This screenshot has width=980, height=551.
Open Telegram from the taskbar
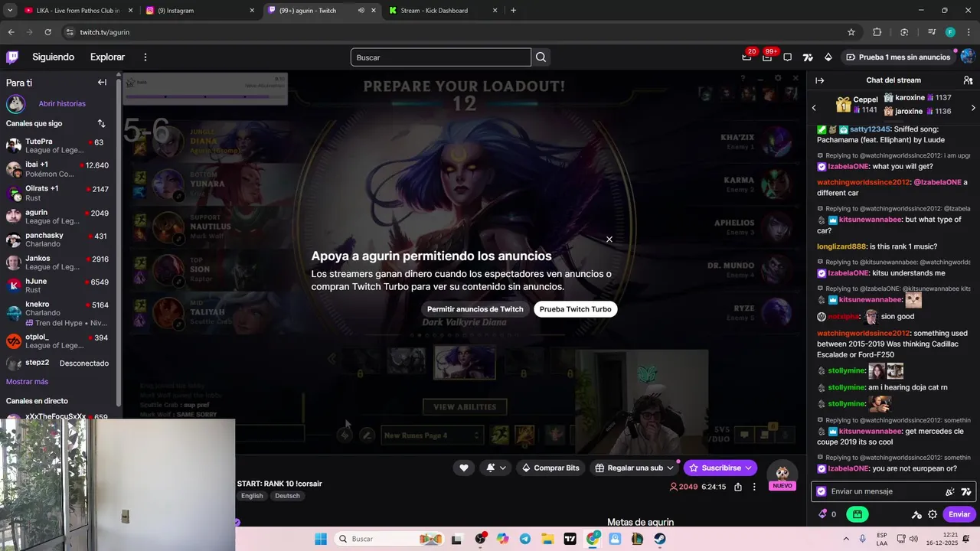pyautogui.click(x=524, y=539)
